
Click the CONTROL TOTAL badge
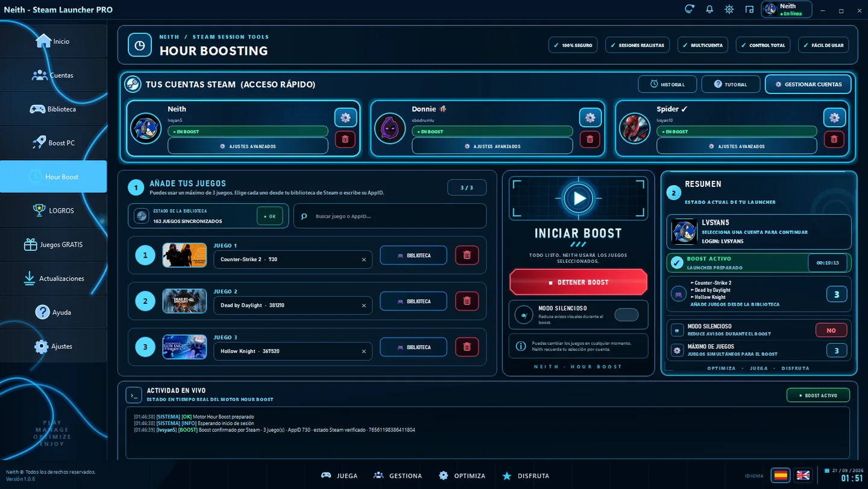click(763, 45)
